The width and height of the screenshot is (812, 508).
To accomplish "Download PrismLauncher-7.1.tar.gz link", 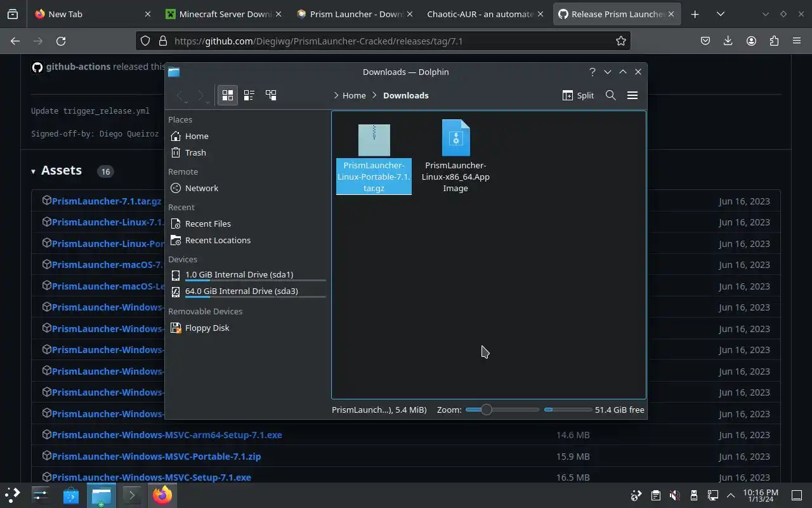I will pos(107,201).
